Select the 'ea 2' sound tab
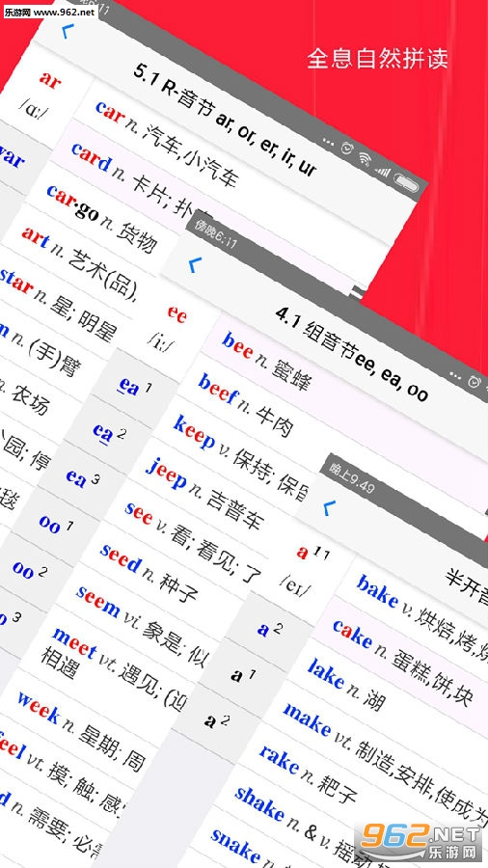 108,431
